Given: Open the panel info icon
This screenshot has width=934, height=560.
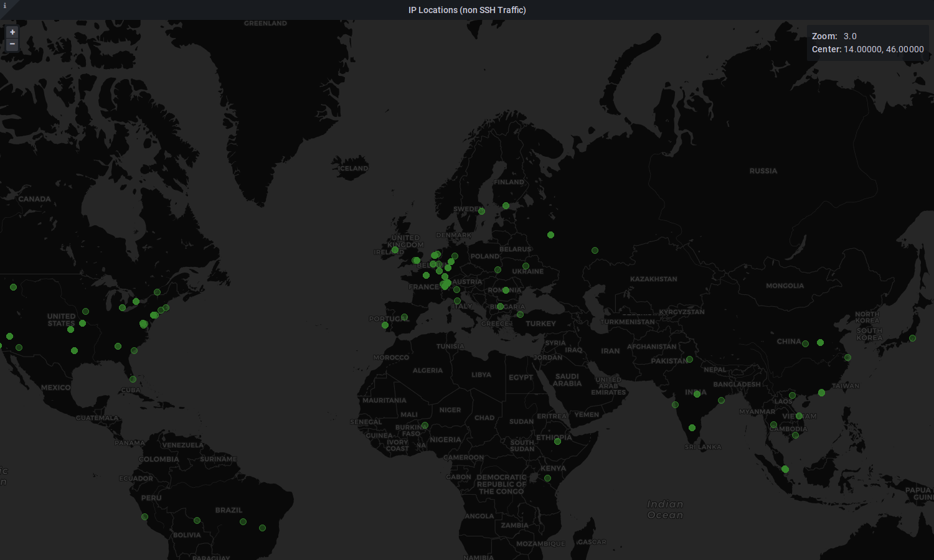Looking at the screenshot, I should pyautogui.click(x=5, y=6).
